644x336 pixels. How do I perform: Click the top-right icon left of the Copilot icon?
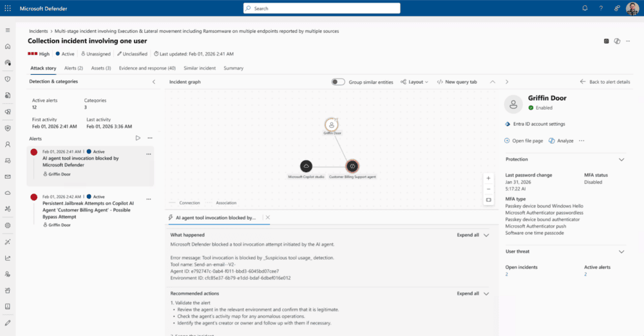(x=606, y=41)
